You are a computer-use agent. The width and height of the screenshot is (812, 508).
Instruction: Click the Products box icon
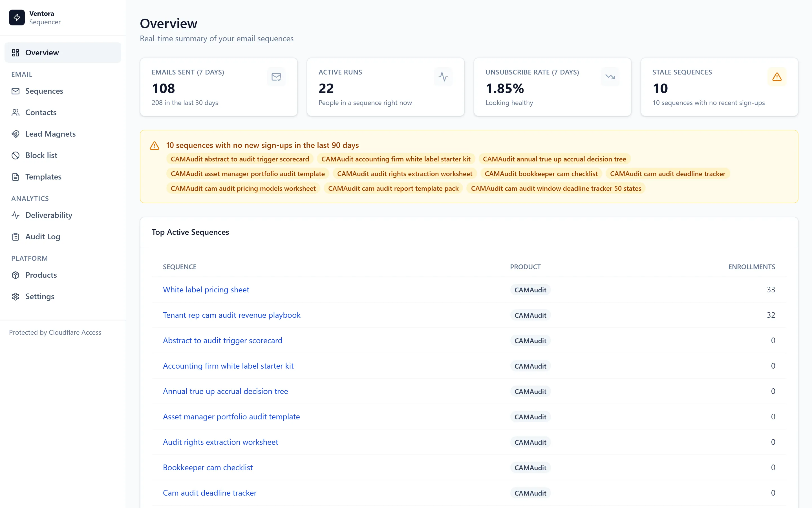(16, 275)
